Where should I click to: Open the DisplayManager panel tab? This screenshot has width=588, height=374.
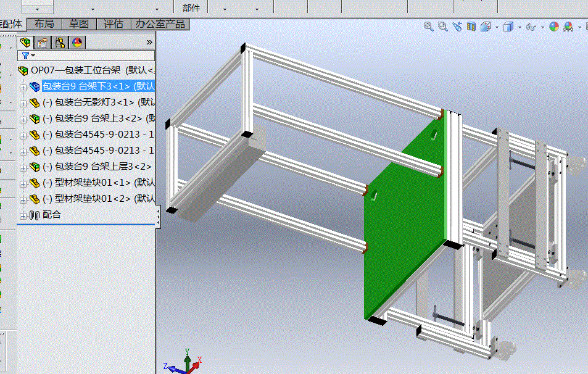(77, 43)
